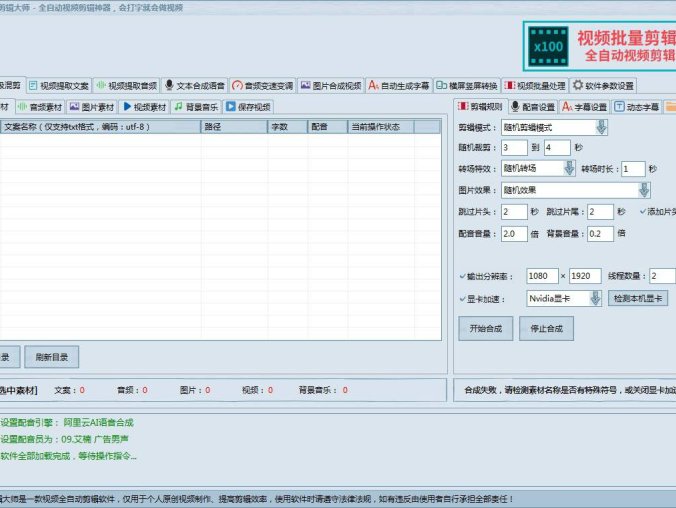Switch to the 动态字幕 tab

(x=637, y=107)
